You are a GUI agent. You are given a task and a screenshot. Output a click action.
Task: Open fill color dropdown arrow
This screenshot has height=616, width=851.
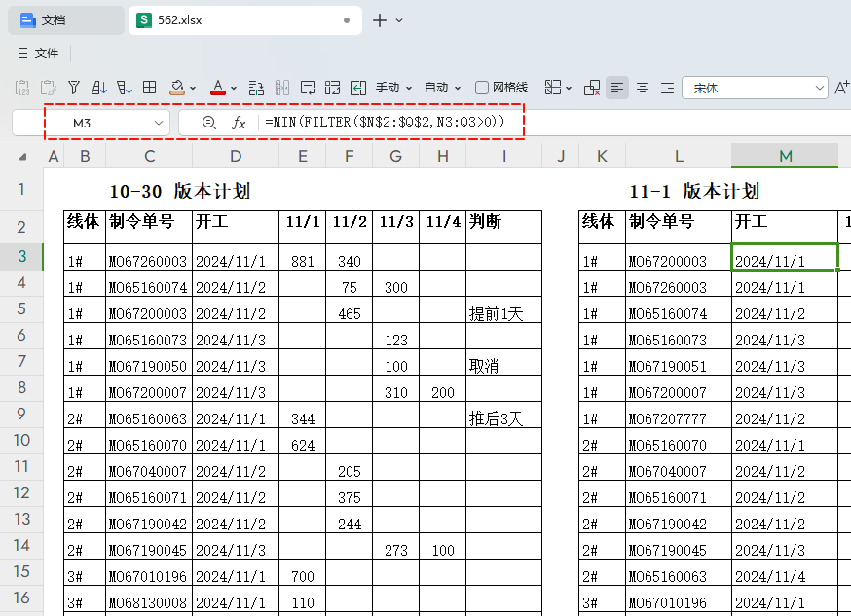[x=193, y=88]
